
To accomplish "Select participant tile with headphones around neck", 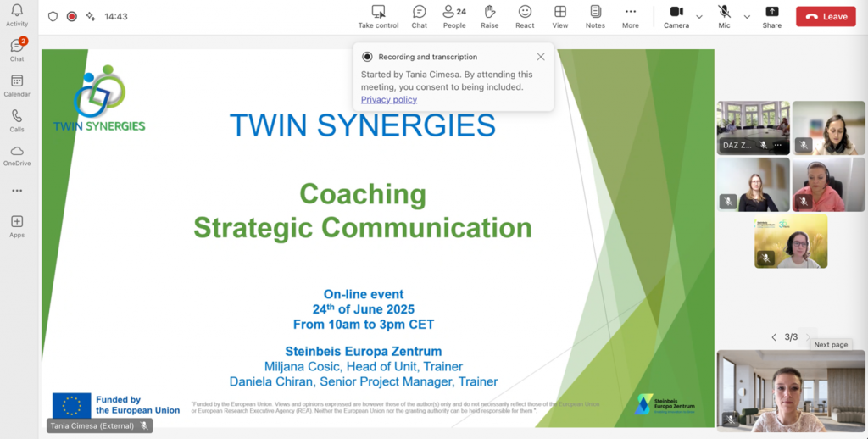I will coord(828,128).
